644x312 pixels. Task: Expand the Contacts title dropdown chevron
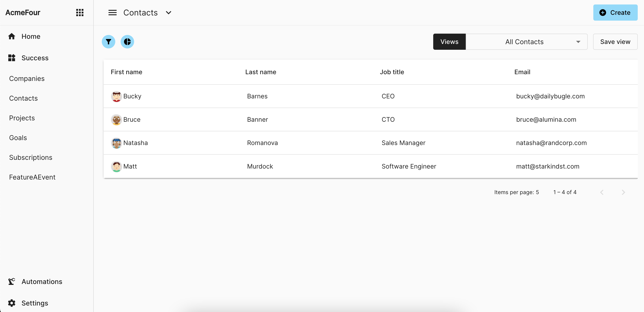click(x=168, y=13)
